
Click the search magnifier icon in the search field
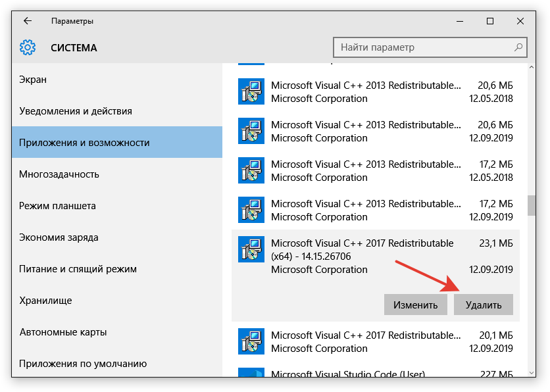(x=518, y=47)
